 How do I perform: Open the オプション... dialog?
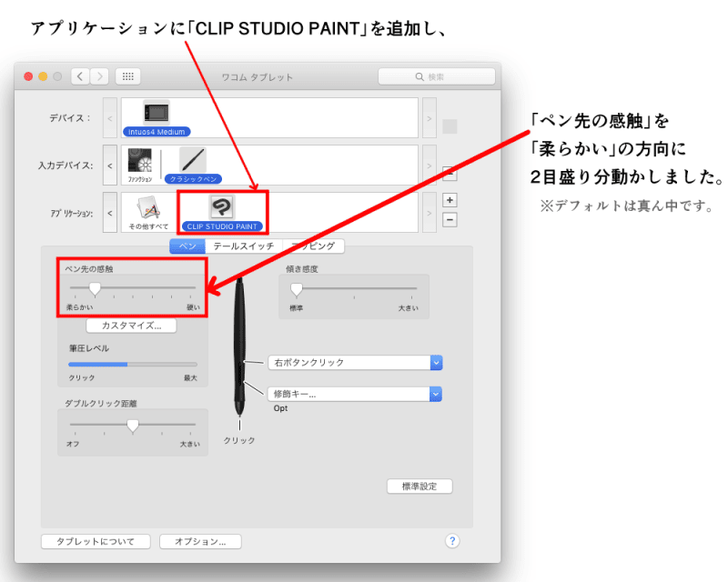[x=200, y=542]
